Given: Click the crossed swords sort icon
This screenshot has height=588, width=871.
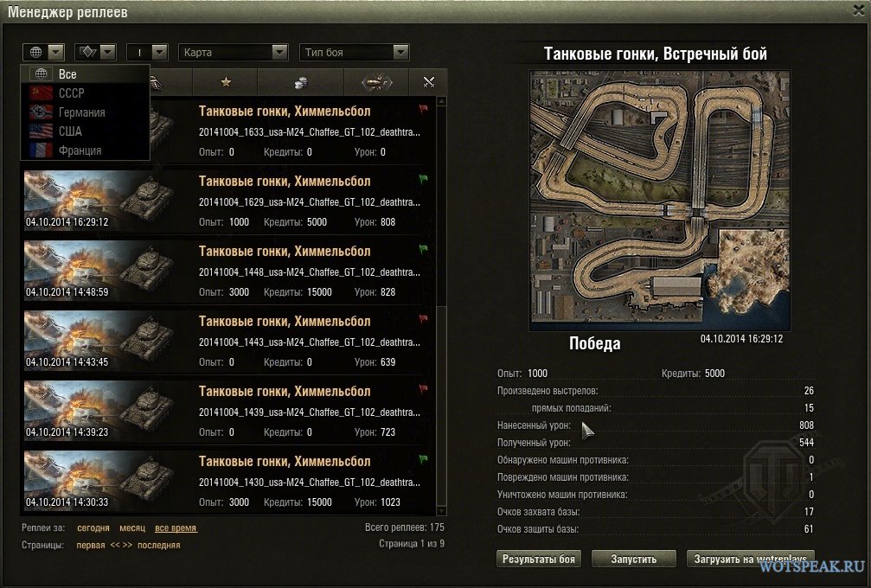Looking at the screenshot, I should coord(428,82).
